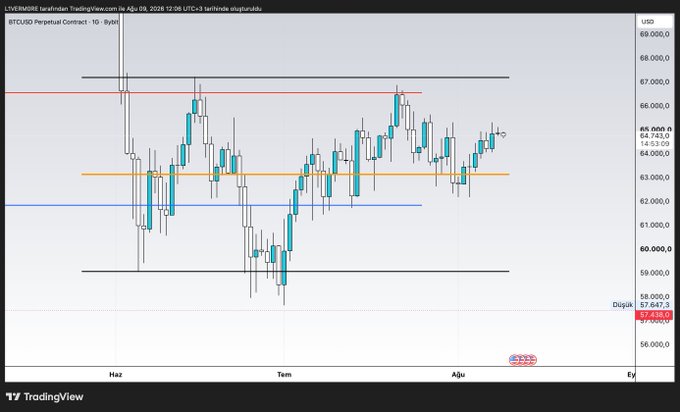Click the 67.000,0 price axis label
The height and width of the screenshot is (412, 680).
(654, 82)
